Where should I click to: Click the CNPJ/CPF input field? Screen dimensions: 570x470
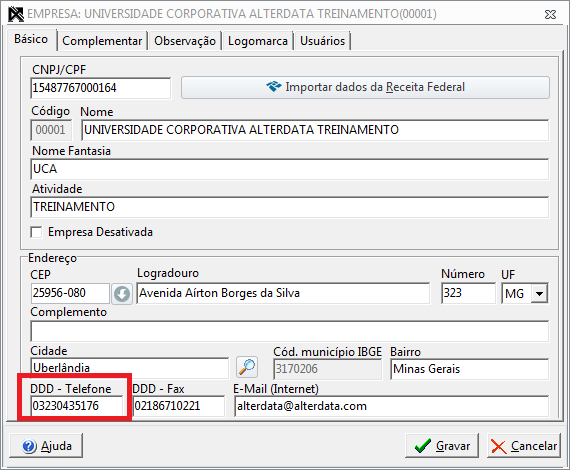tap(101, 88)
